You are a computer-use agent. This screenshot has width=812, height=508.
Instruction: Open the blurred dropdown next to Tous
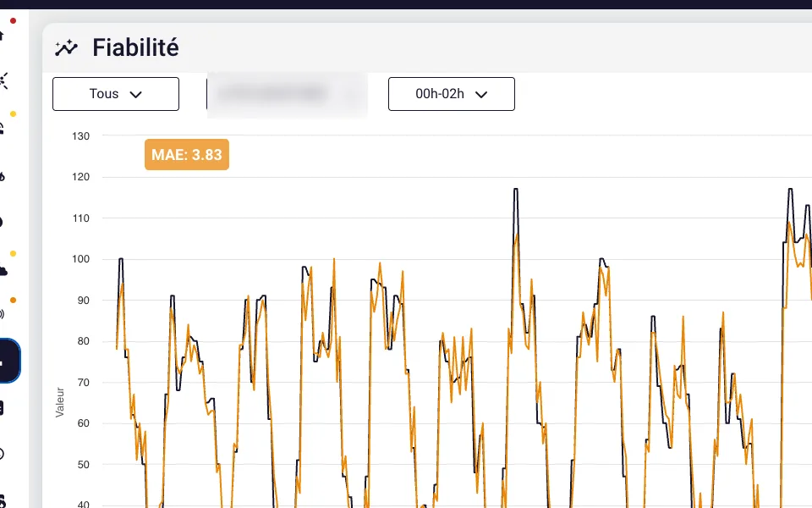click(287, 94)
